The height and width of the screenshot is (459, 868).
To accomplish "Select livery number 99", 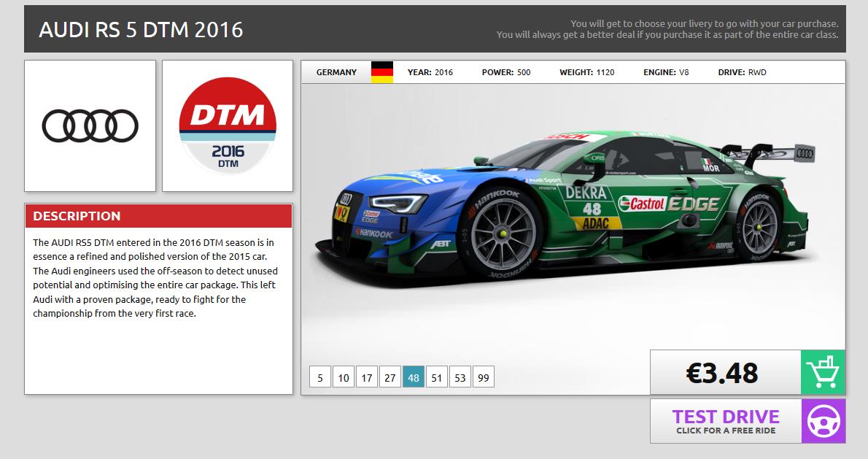I will pos(484,377).
